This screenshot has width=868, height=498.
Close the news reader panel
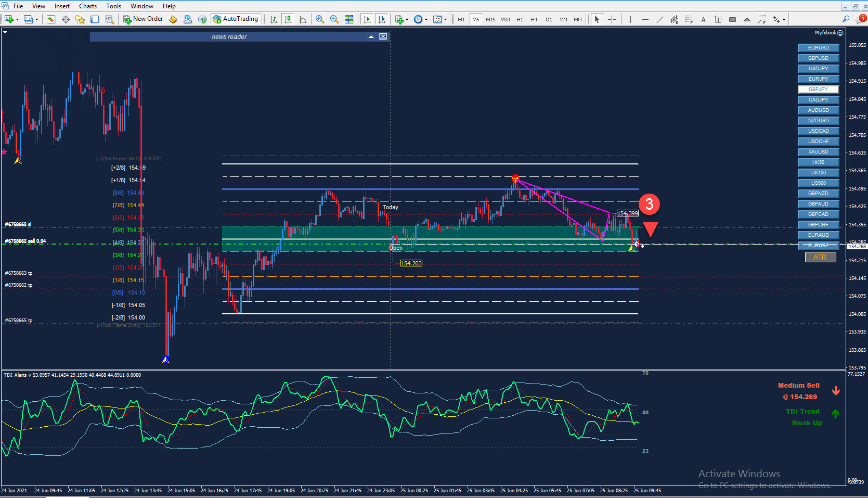tap(383, 37)
